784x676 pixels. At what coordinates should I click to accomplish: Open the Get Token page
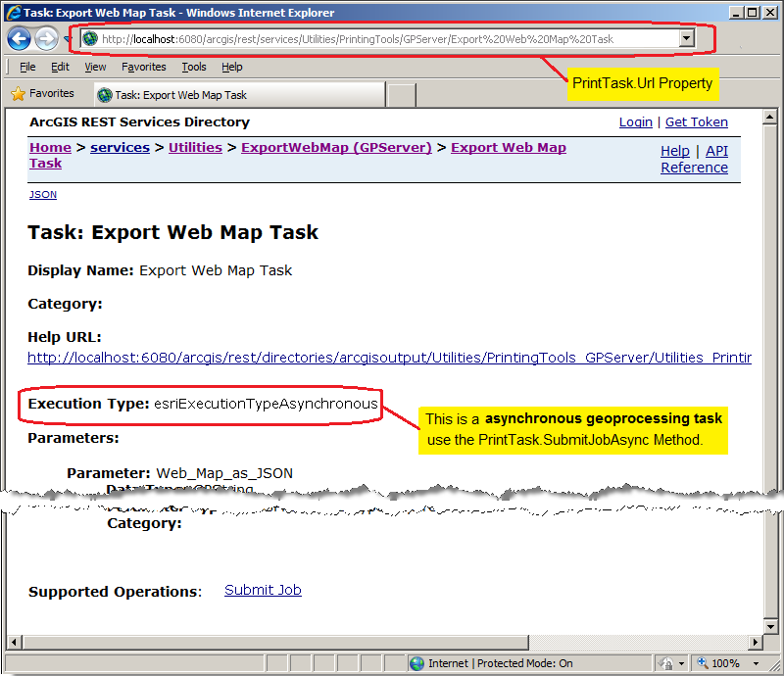tap(699, 121)
